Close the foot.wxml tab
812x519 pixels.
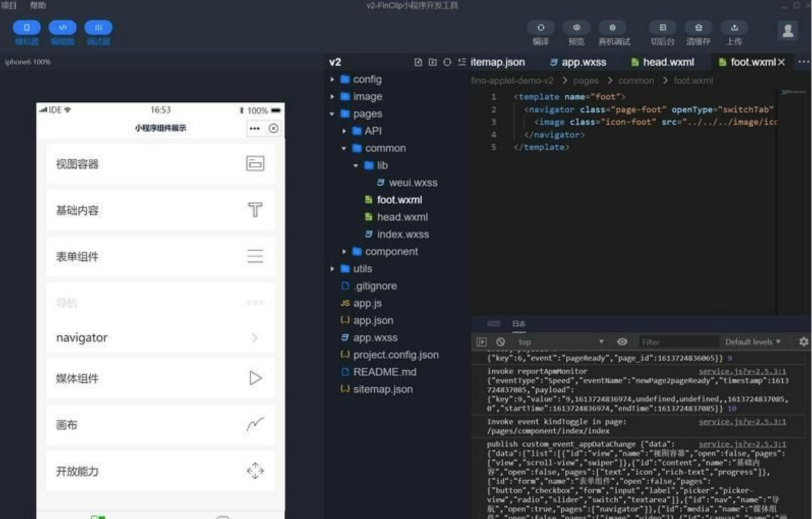pyautogui.click(x=781, y=62)
